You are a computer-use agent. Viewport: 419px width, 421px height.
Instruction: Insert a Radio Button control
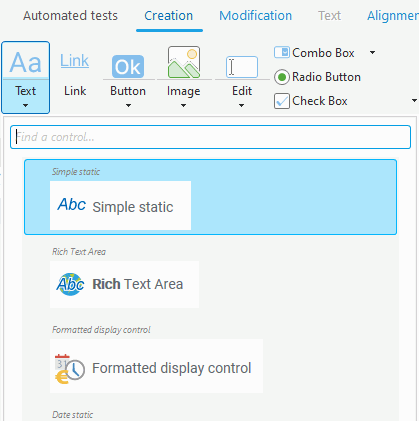(x=317, y=77)
